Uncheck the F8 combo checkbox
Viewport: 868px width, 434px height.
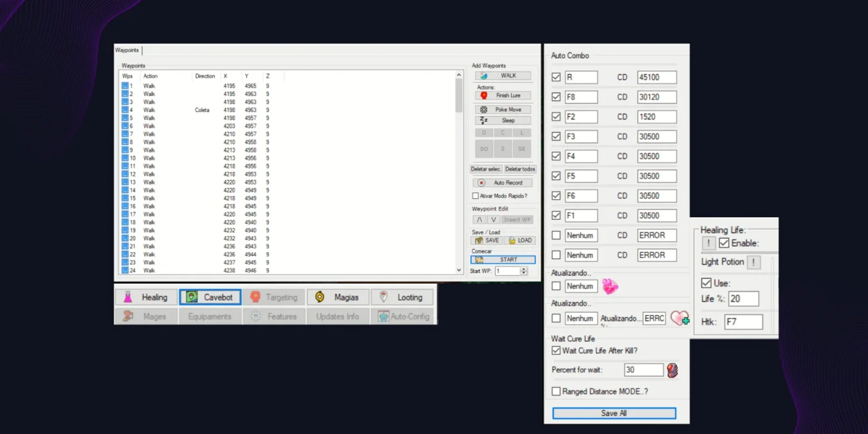[556, 97]
